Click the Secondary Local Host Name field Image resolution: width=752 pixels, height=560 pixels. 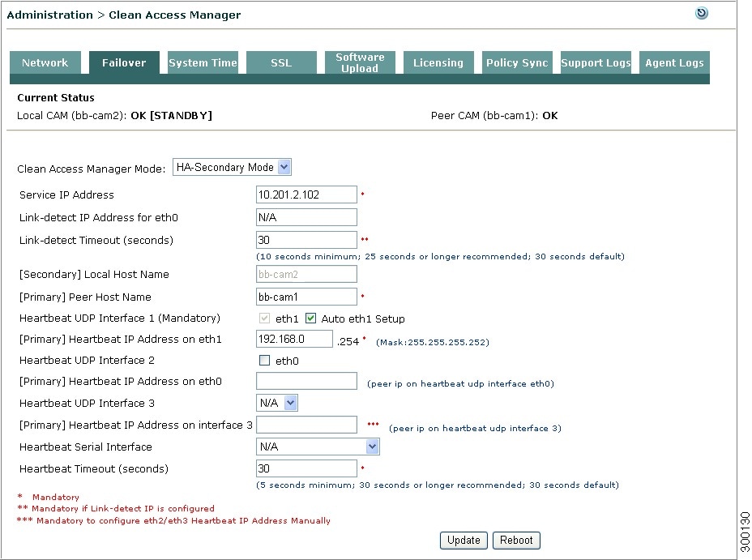click(306, 274)
